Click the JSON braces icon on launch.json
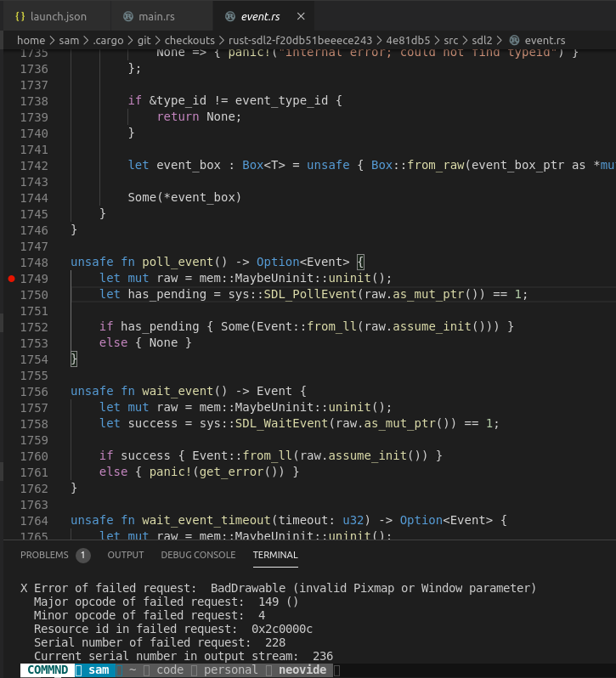Viewport: 616px width, 678px height. (x=20, y=16)
